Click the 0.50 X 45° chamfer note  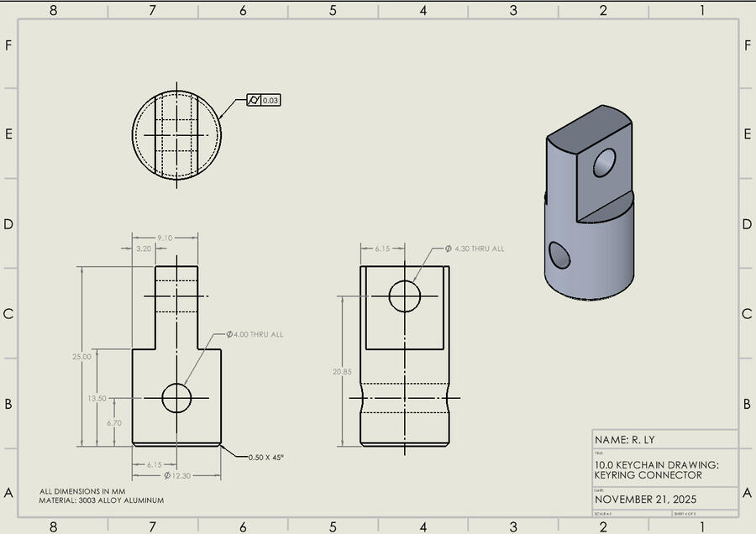(x=266, y=457)
